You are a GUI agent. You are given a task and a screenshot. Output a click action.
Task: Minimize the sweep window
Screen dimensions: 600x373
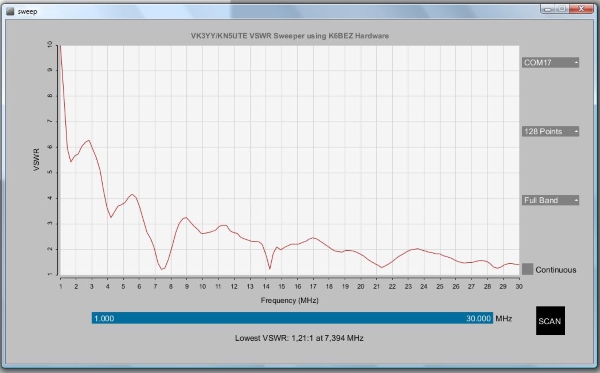click(548, 9)
